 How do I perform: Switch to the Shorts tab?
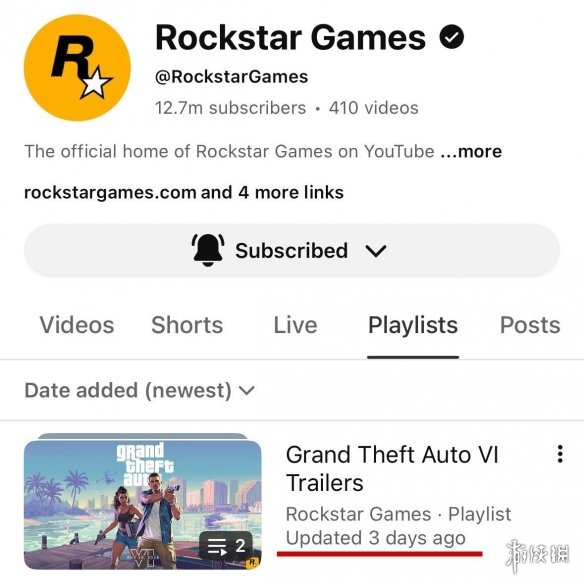tap(187, 325)
